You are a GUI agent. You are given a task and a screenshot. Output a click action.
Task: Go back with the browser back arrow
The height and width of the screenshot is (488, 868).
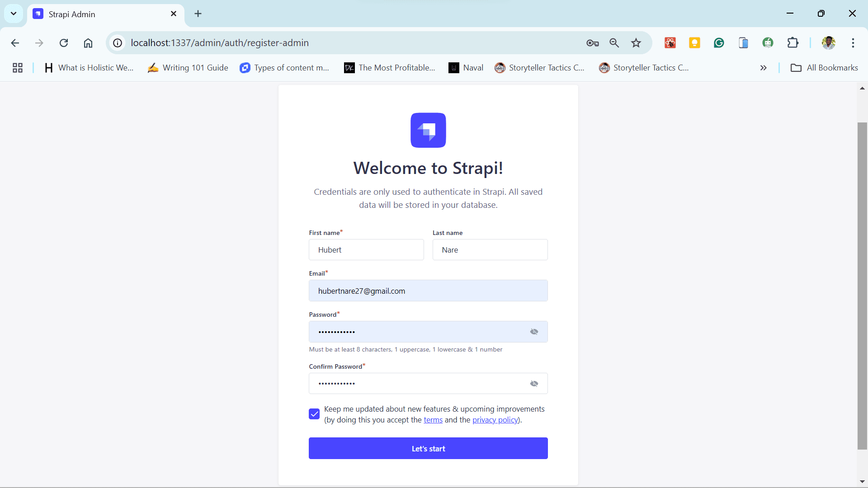15,43
